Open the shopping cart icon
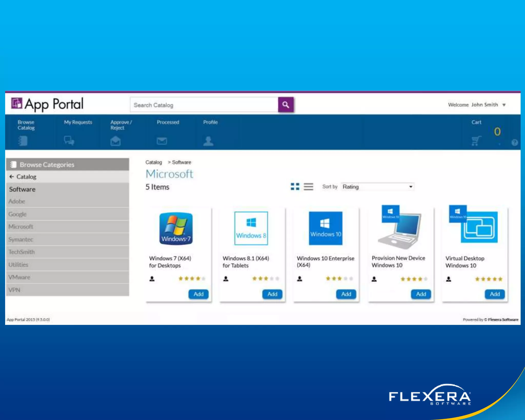 pos(476,141)
